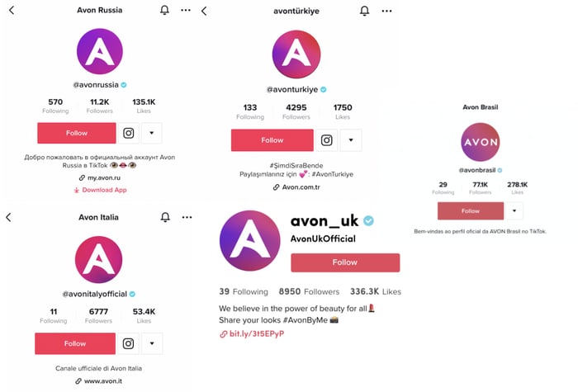This screenshot has height=392, width=578.
Task: Open the Avon Brasil profile picture
Action: click(x=481, y=142)
